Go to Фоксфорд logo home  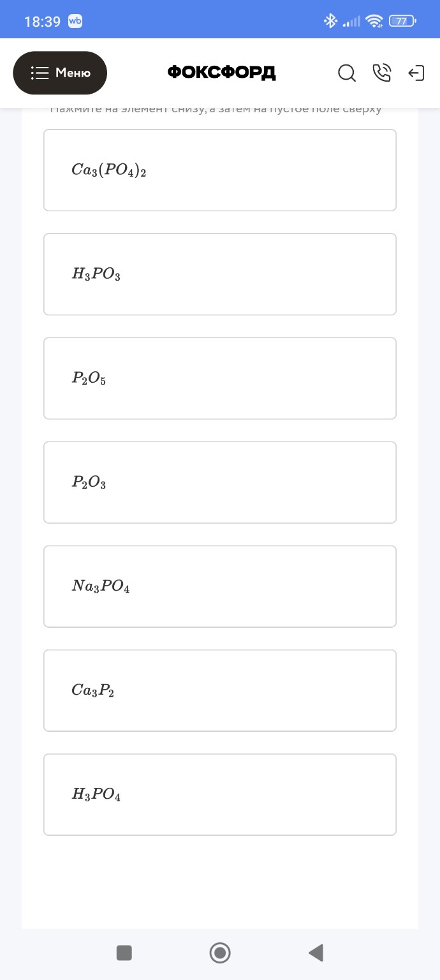222,73
